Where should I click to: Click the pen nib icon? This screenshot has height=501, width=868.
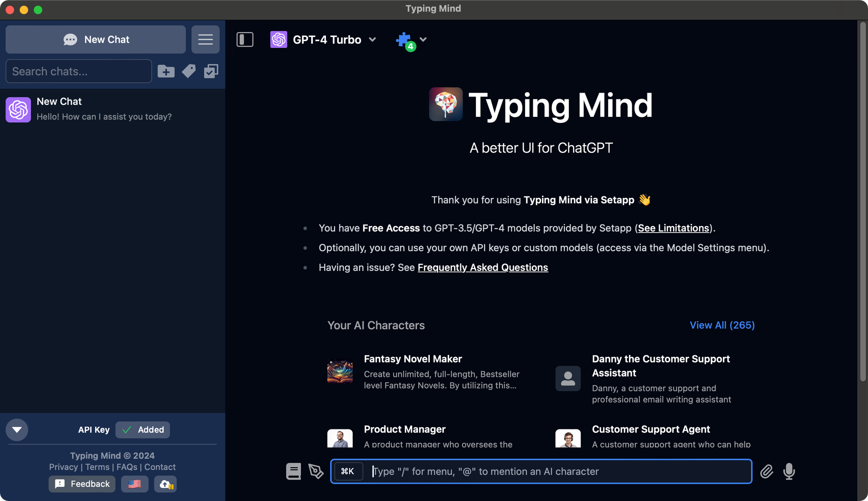(x=316, y=471)
